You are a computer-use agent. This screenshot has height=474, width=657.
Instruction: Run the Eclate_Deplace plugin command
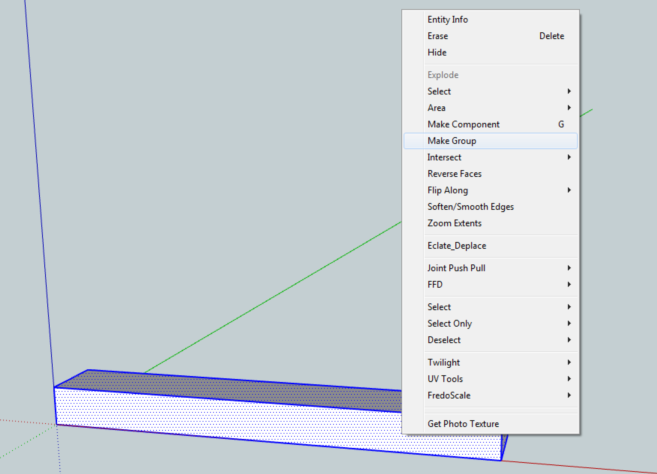457,246
